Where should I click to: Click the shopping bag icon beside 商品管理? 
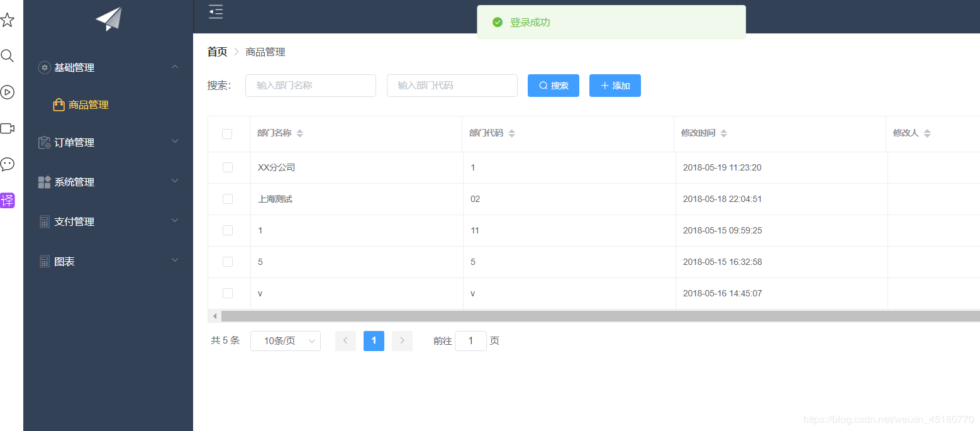coord(58,105)
